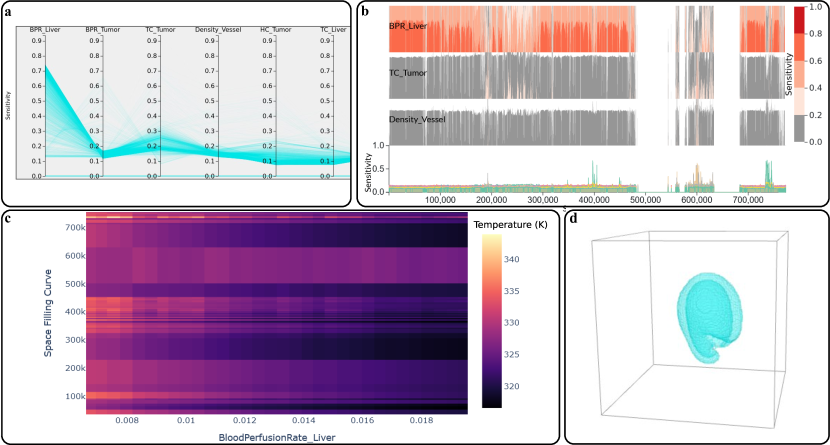Click the 0.9 tick on the HC_Tumor axis
Image resolution: width=830 pixels, height=445 pixels.
[x=267, y=41]
